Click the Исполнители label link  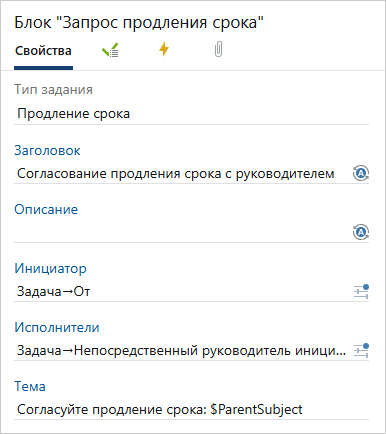pyautogui.click(x=57, y=328)
